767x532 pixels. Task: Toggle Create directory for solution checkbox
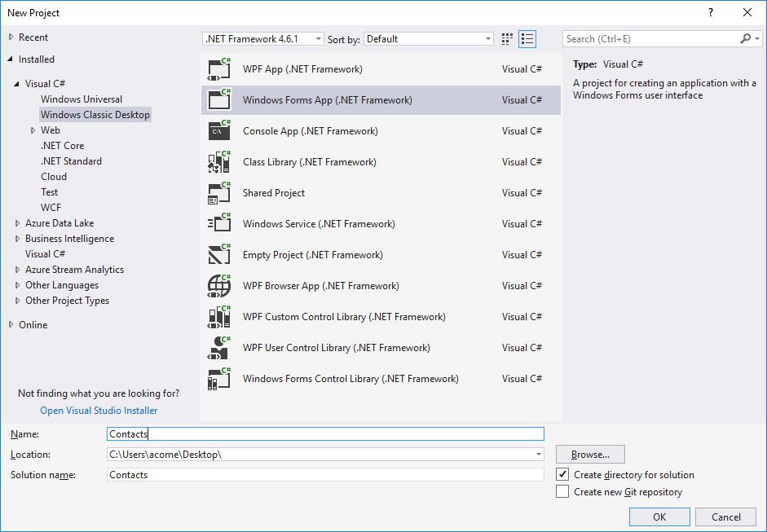click(562, 474)
